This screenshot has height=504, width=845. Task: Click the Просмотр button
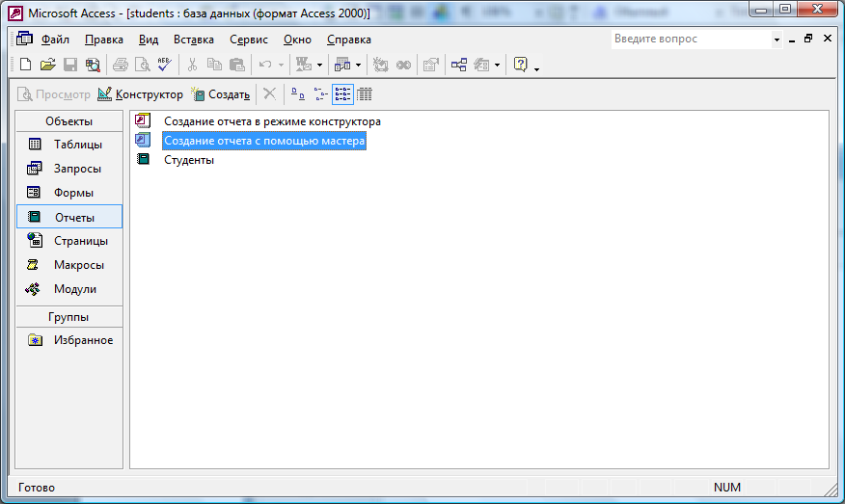point(54,94)
